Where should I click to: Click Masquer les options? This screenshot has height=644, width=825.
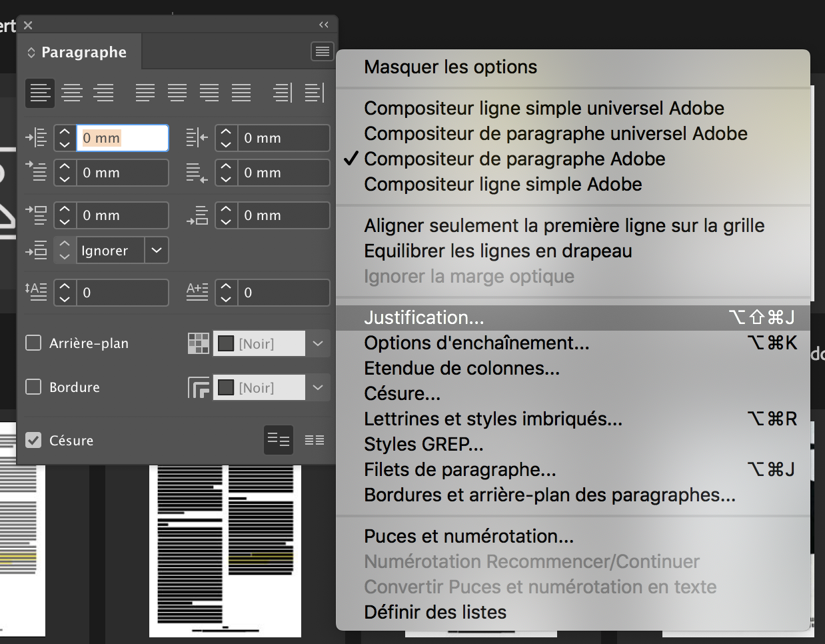tap(450, 67)
